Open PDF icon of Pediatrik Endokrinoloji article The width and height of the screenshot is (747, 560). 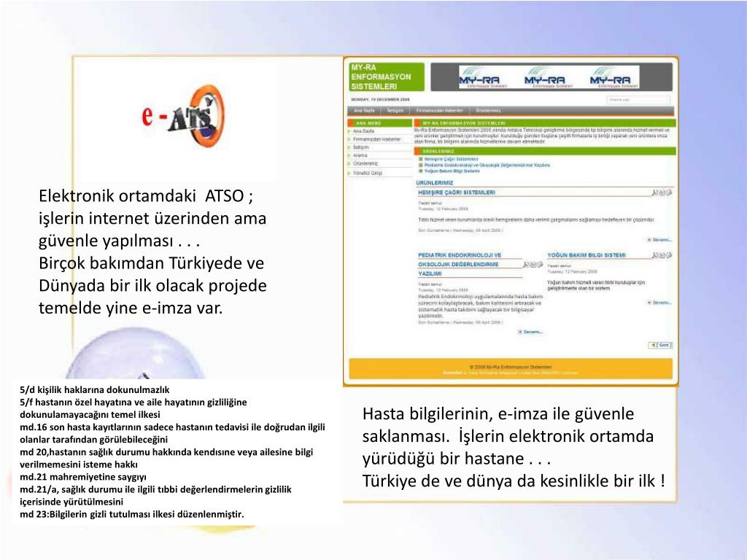[526, 264]
